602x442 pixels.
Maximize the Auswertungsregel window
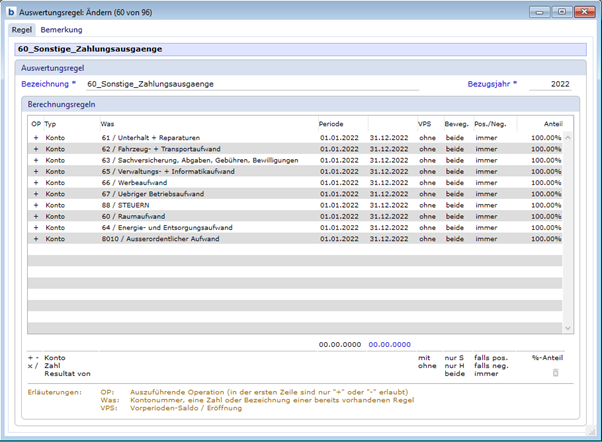coord(562,11)
